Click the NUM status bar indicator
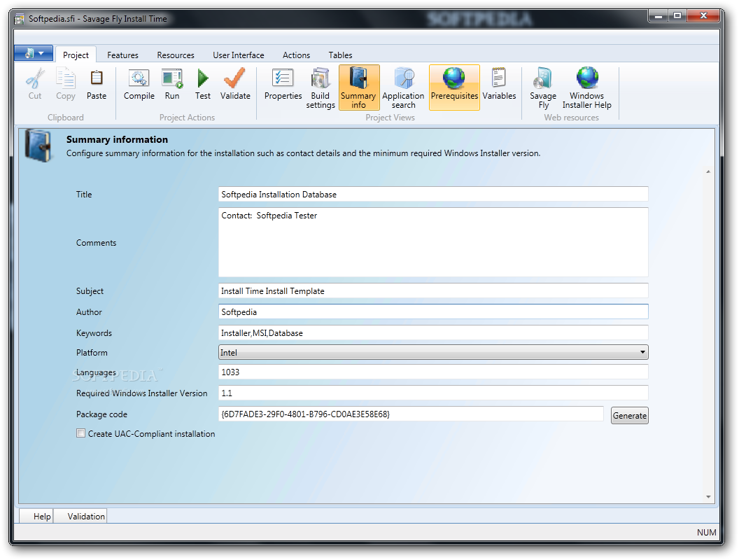The image size is (739, 560). tap(706, 532)
